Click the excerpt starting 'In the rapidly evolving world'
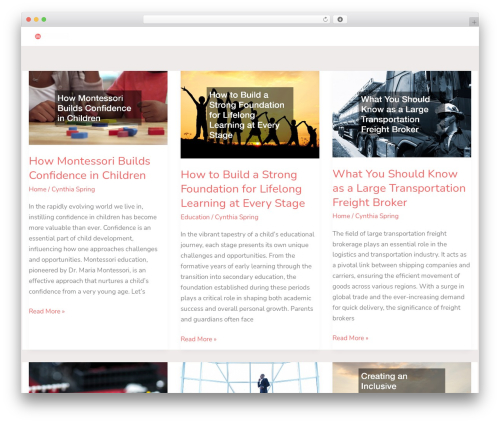The height and width of the screenshot is (423, 500). tap(93, 249)
